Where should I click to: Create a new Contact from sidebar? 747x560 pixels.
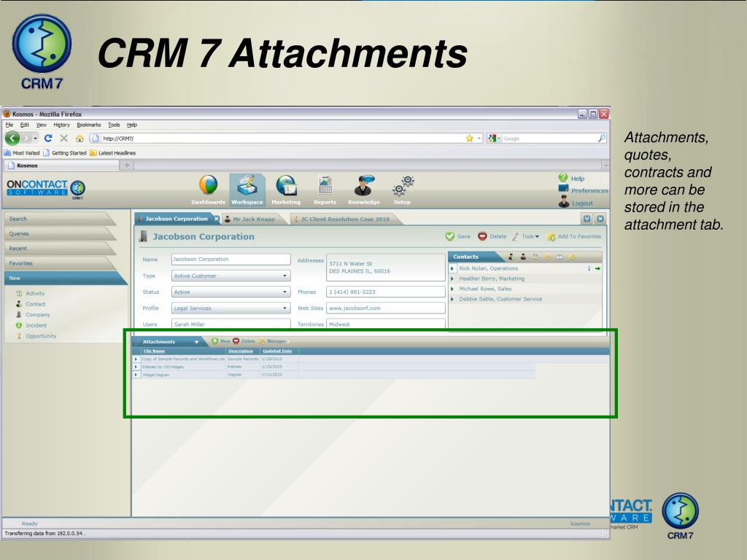click(35, 304)
